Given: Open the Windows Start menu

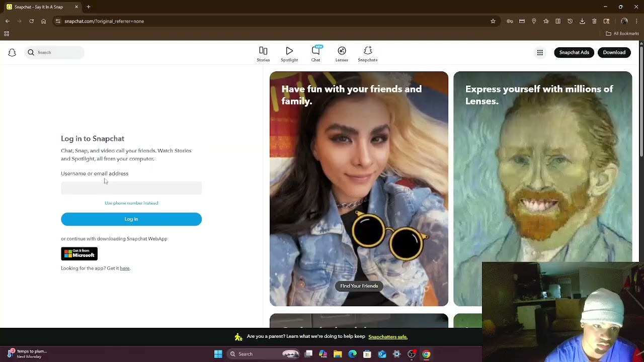Looking at the screenshot, I should pos(218,354).
